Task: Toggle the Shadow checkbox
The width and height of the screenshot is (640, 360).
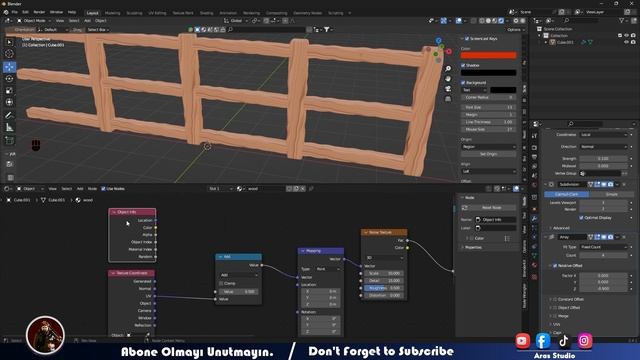Action: (x=463, y=65)
